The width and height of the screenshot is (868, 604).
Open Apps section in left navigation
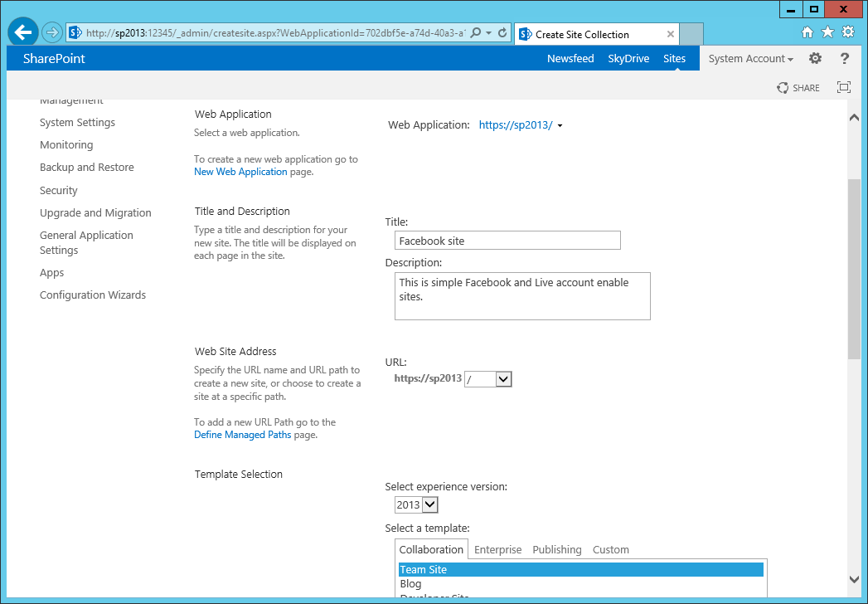pos(52,273)
